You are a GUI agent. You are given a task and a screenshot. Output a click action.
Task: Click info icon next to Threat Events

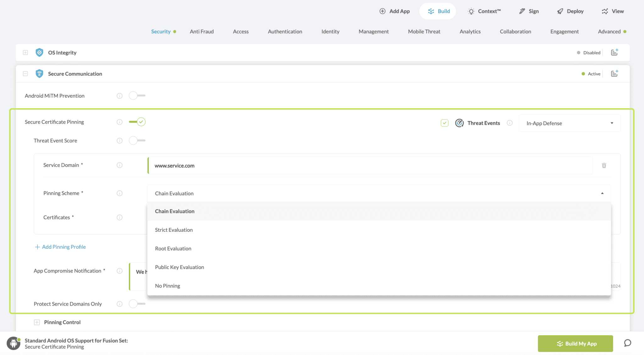tap(510, 123)
